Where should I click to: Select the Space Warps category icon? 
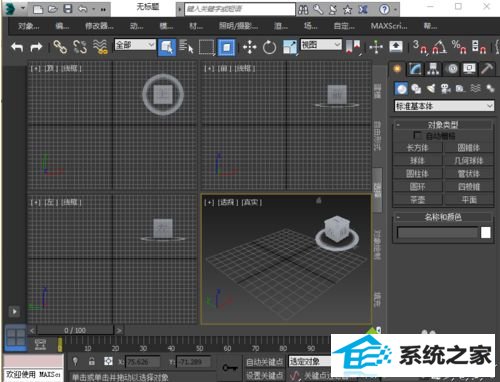[475, 89]
